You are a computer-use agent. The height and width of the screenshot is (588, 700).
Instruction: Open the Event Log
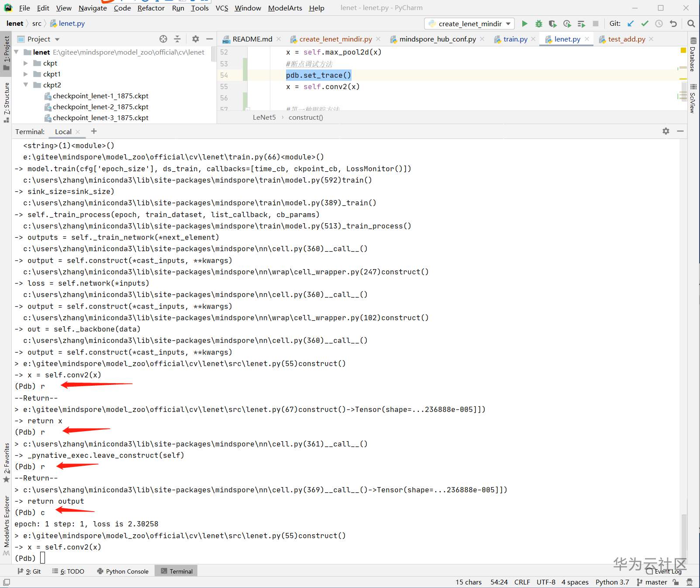coord(664,571)
